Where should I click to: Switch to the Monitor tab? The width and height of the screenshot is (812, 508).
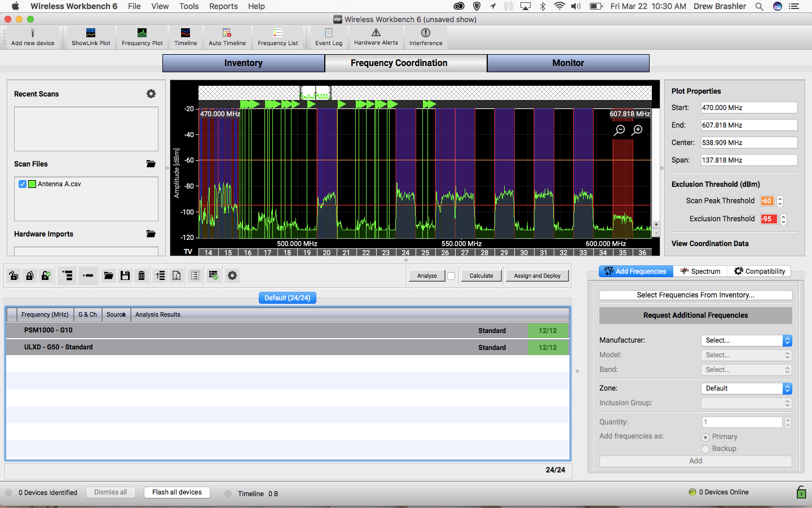(568, 63)
